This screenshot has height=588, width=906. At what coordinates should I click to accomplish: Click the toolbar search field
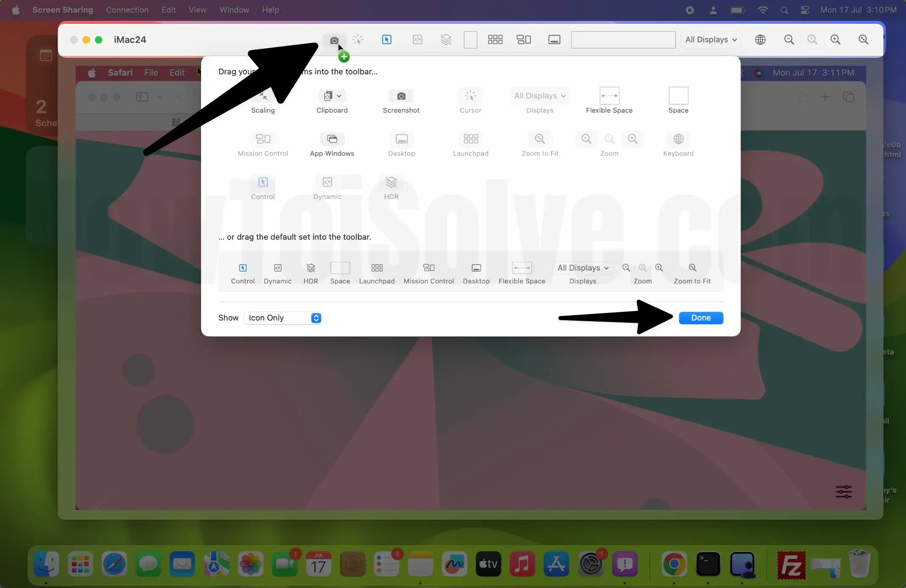coord(623,39)
